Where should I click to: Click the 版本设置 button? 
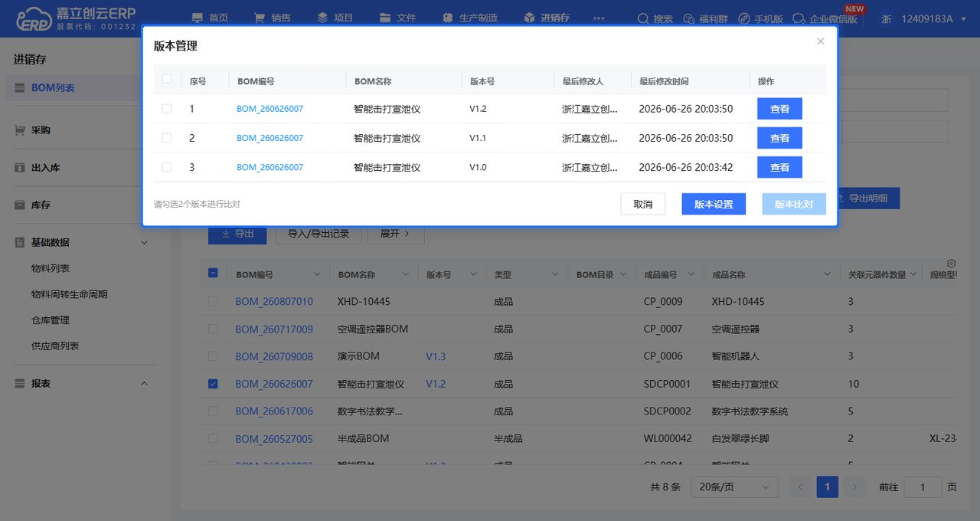click(714, 204)
